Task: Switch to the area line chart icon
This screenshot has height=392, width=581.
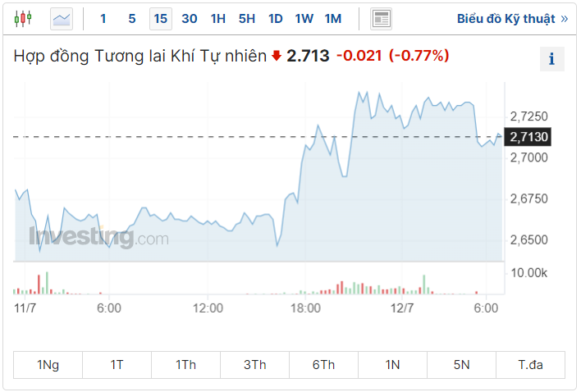Action: coord(62,18)
